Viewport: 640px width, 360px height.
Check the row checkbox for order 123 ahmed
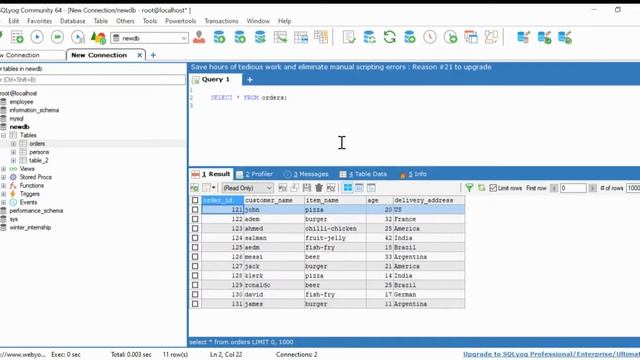pos(195,229)
